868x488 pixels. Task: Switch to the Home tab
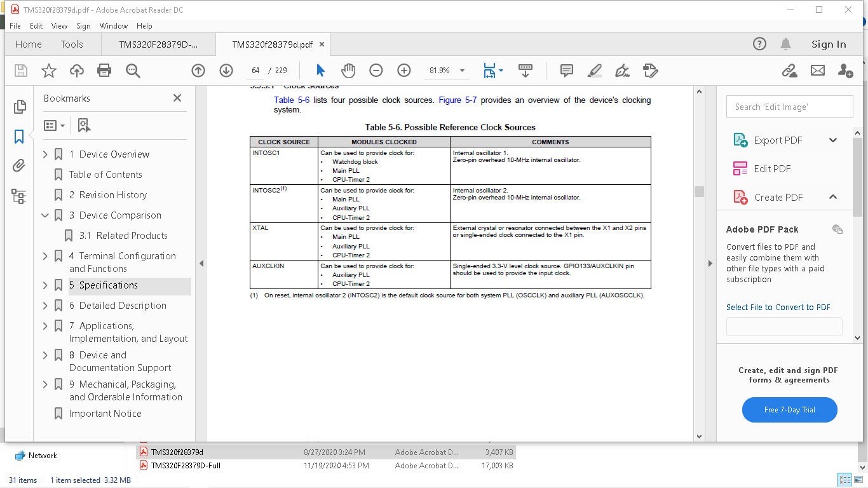[x=29, y=44]
